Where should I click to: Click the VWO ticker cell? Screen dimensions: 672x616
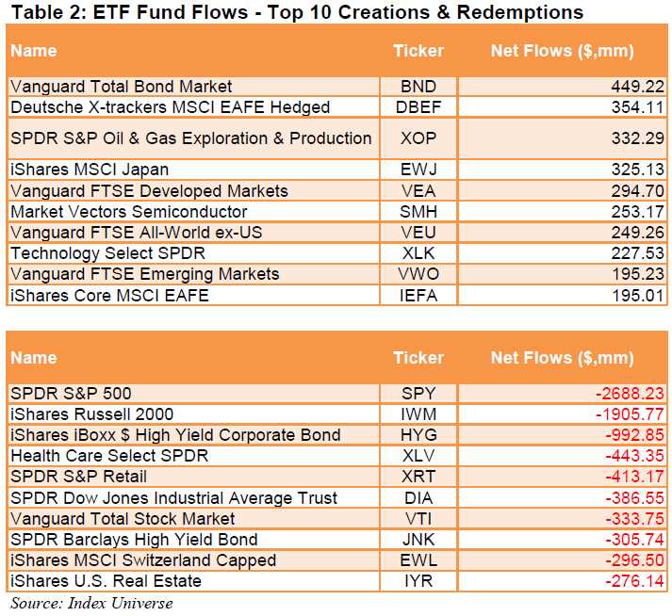tap(418, 274)
